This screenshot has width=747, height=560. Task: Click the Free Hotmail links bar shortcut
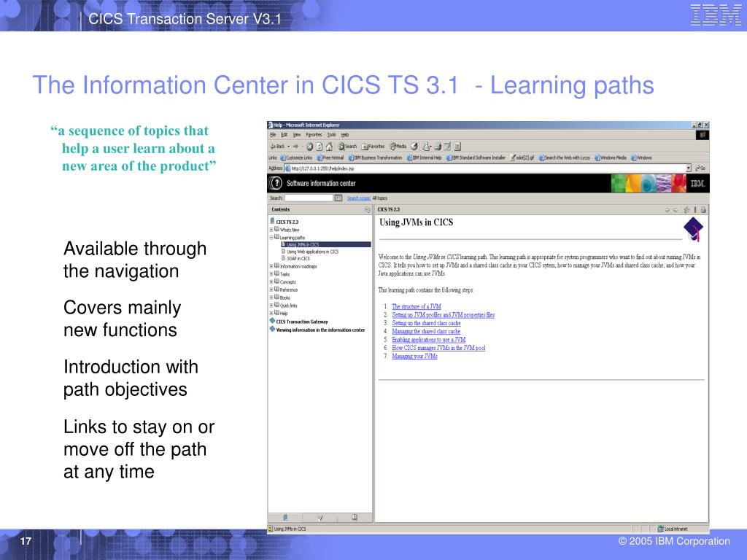click(x=330, y=157)
